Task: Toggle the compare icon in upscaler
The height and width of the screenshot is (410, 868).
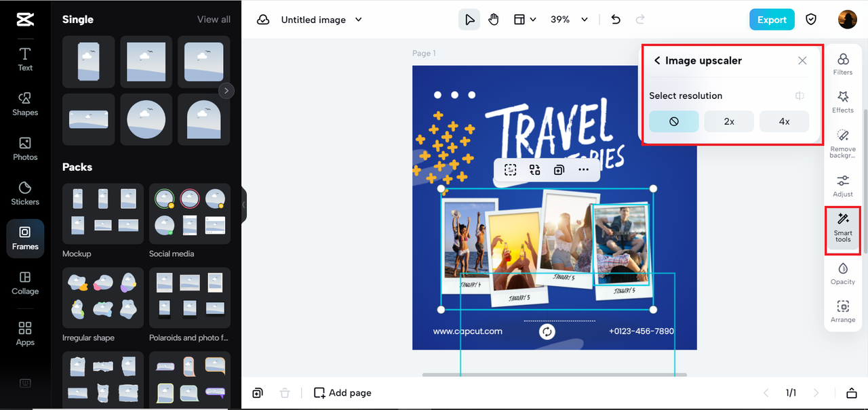Action: (x=800, y=96)
